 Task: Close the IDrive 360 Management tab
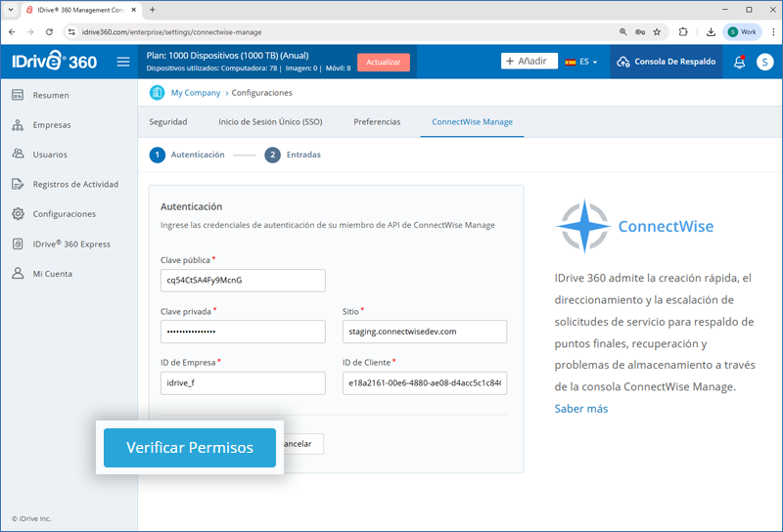click(x=134, y=10)
